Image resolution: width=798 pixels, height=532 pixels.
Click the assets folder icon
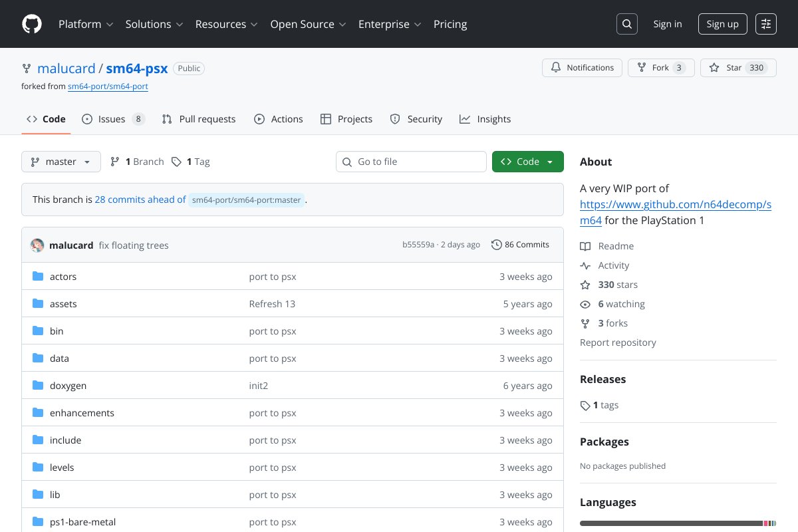[38, 304]
